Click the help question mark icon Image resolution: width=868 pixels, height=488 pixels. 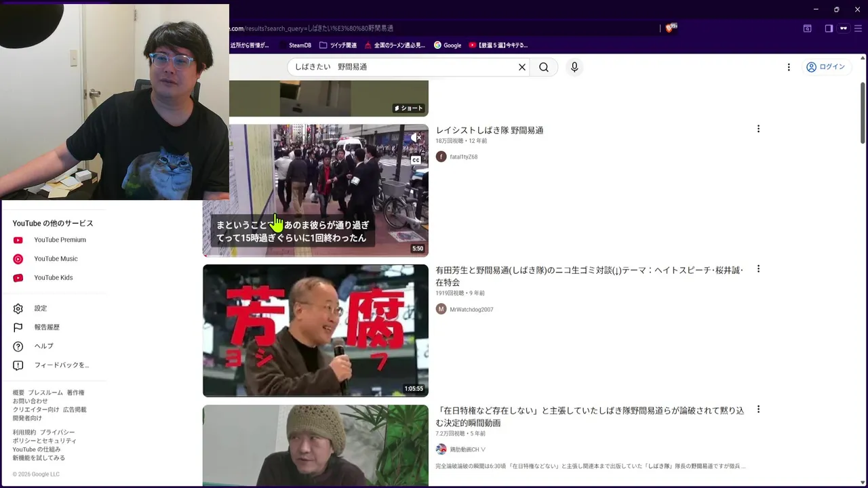[x=18, y=346]
